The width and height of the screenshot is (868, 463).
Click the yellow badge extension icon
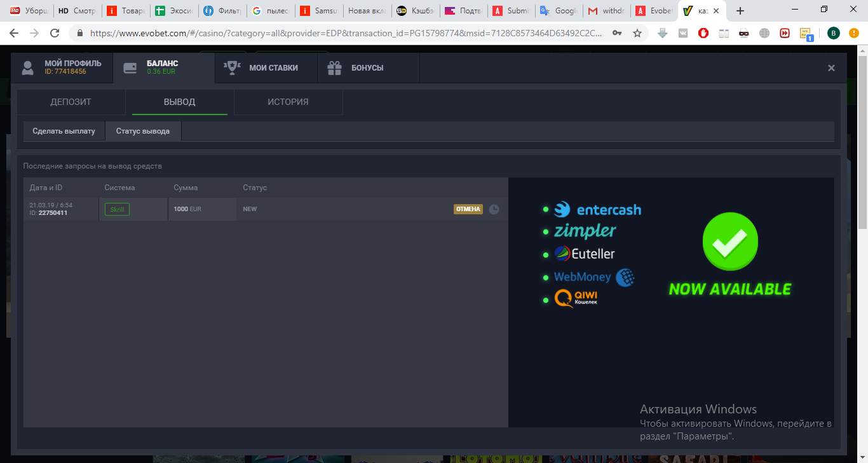pos(806,34)
